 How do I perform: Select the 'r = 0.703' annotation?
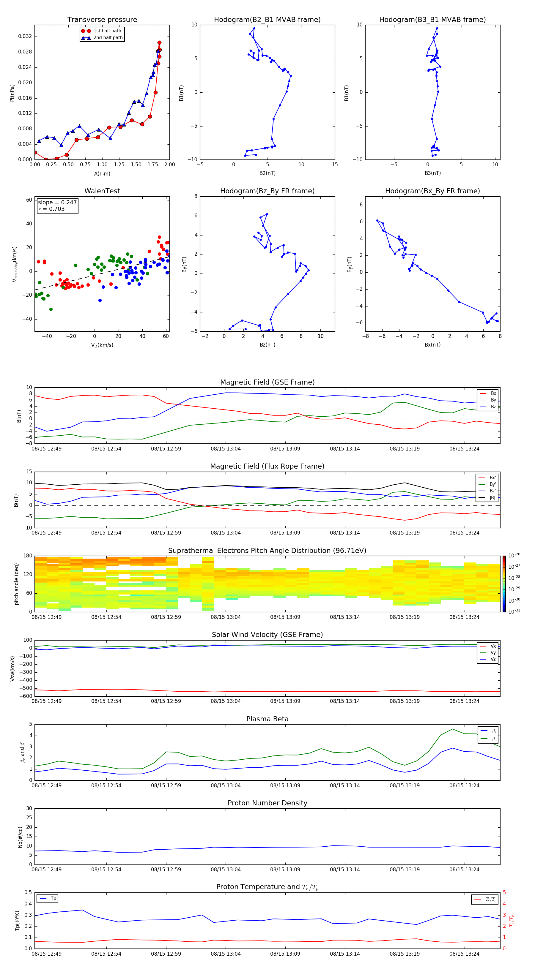tap(51, 209)
